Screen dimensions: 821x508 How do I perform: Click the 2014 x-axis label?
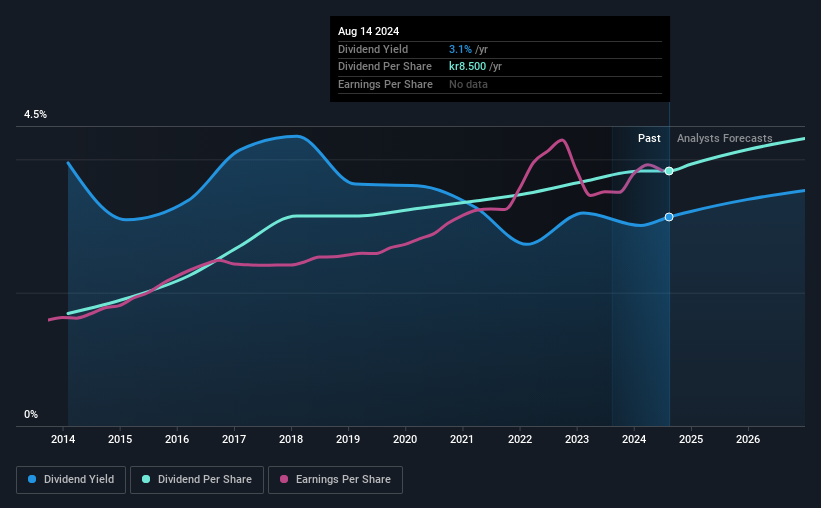click(x=63, y=439)
